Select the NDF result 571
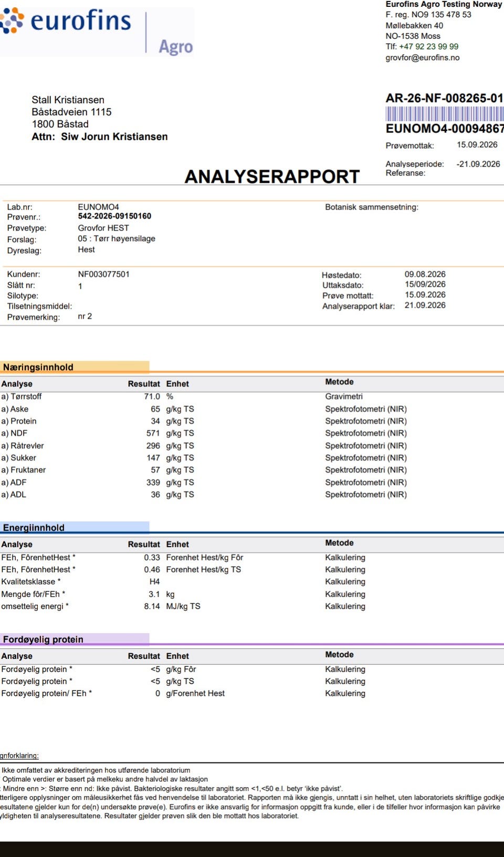This screenshot has height=857, width=504. click(x=153, y=433)
